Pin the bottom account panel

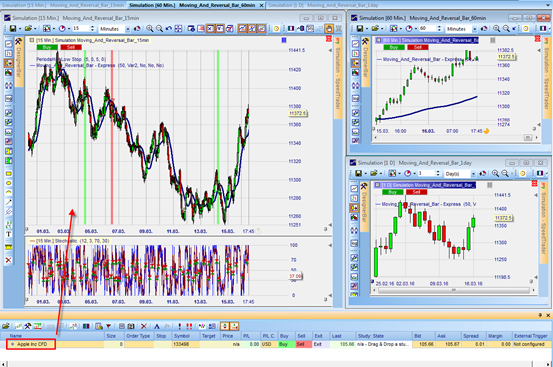pyautogui.click(x=540, y=315)
